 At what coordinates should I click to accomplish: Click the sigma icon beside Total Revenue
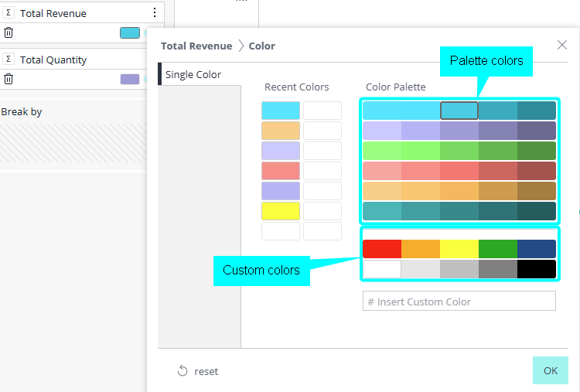tap(9, 13)
